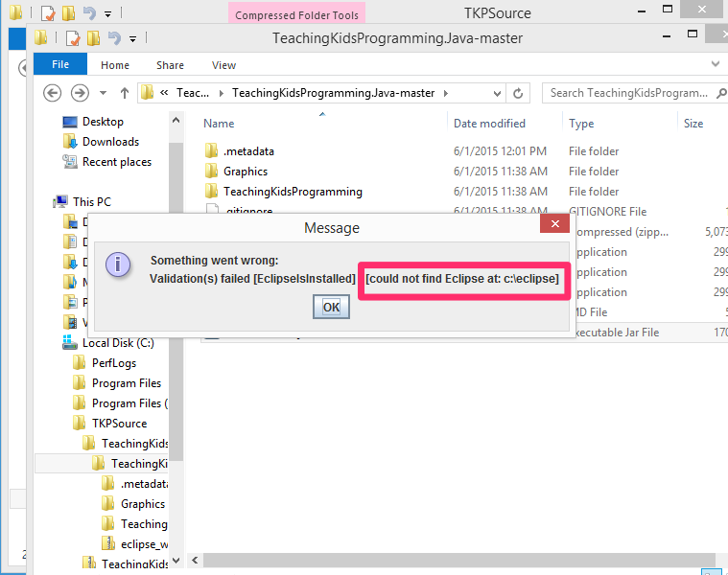The width and height of the screenshot is (728, 575).
Task: Click OK in the Message dialog
Action: [331, 307]
